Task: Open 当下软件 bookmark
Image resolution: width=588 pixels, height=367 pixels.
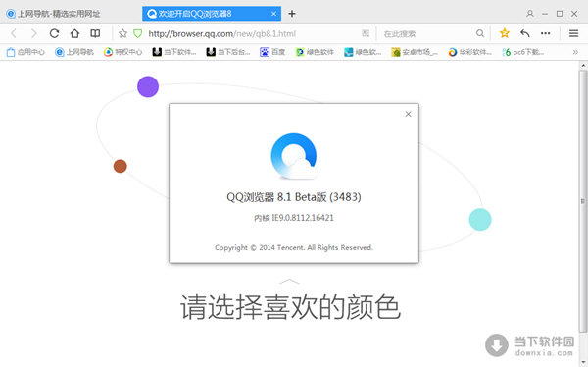Action: 174,52
